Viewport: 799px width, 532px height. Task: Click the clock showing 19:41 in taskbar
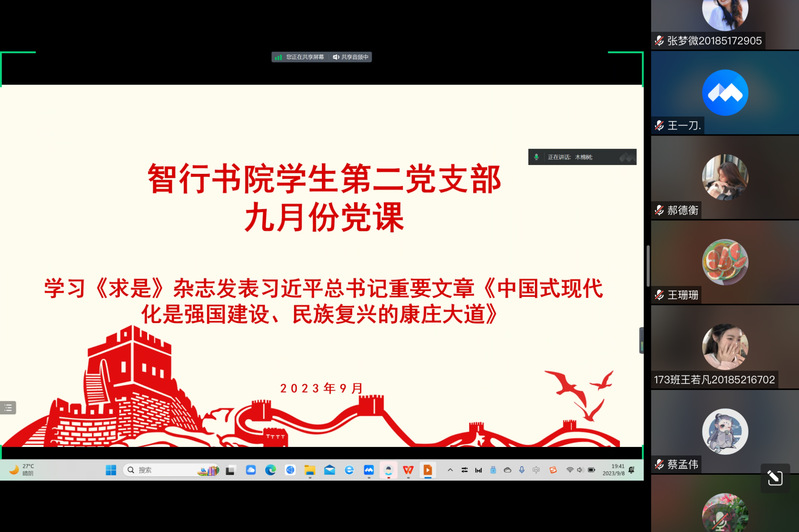[617, 470]
